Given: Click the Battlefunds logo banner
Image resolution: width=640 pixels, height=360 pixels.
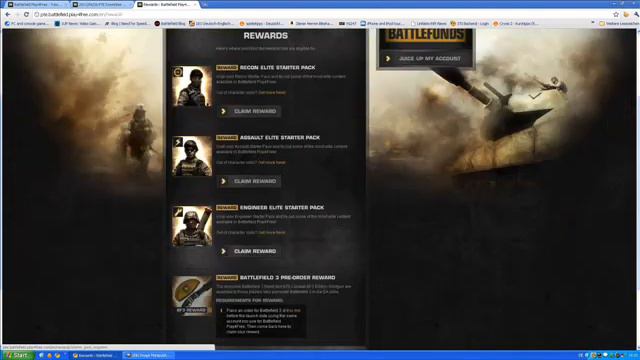Looking at the screenshot, I should point(425,35).
